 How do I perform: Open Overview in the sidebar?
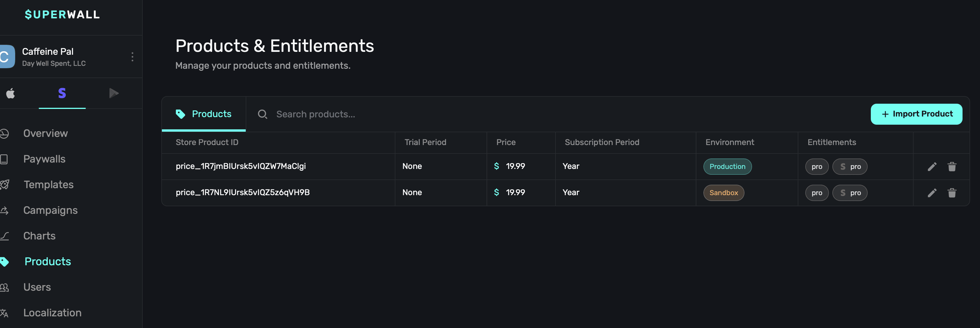point(45,133)
